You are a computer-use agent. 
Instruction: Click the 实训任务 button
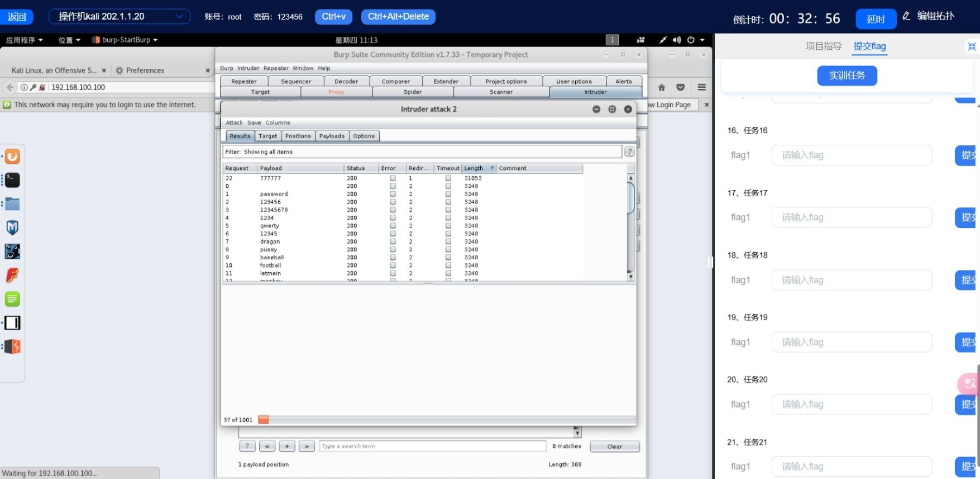coord(847,75)
